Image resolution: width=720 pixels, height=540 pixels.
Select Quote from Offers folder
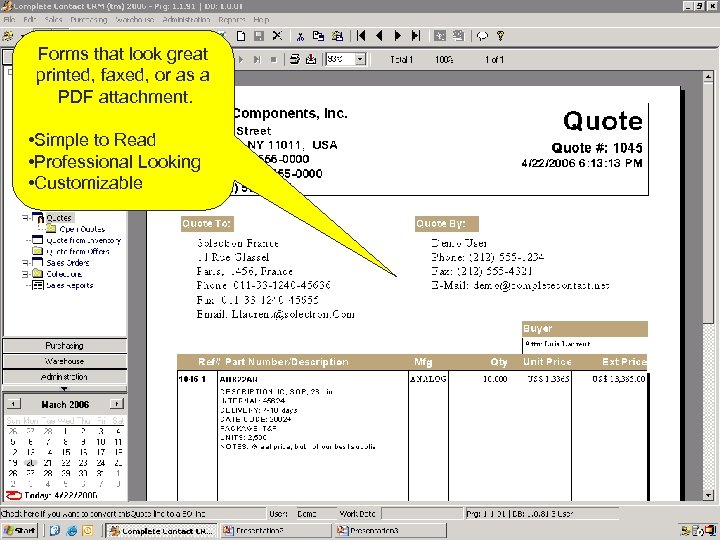pyautogui.click(x=78, y=251)
